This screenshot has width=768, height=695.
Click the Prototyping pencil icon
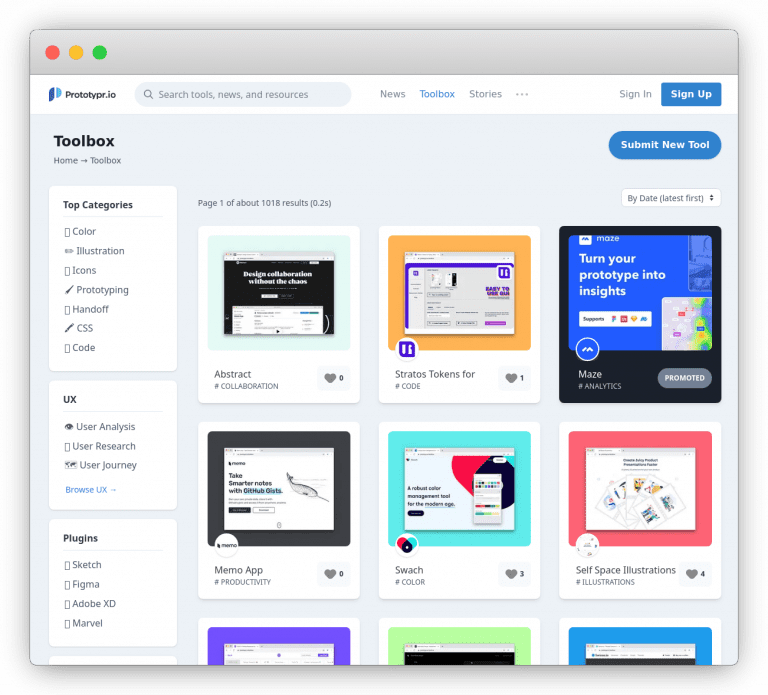pyautogui.click(x=69, y=289)
